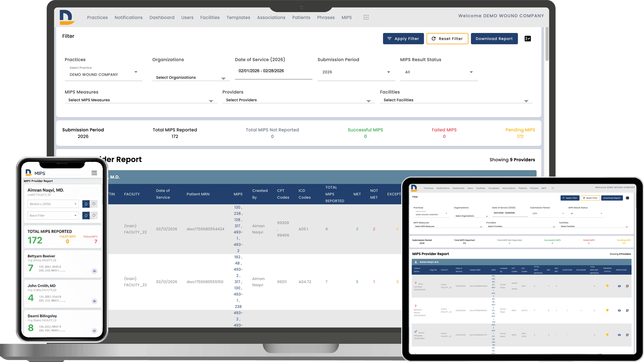Go to Templates in the laptop navbar

(238, 17)
